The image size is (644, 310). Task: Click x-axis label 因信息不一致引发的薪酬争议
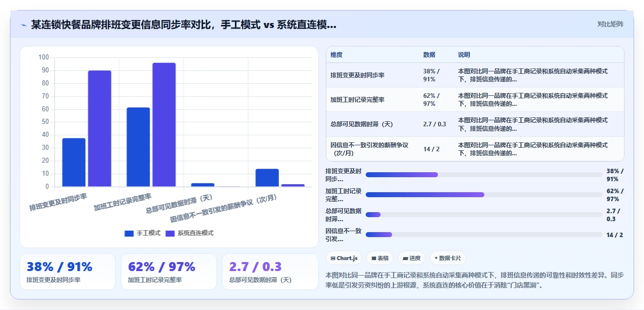click(x=224, y=208)
